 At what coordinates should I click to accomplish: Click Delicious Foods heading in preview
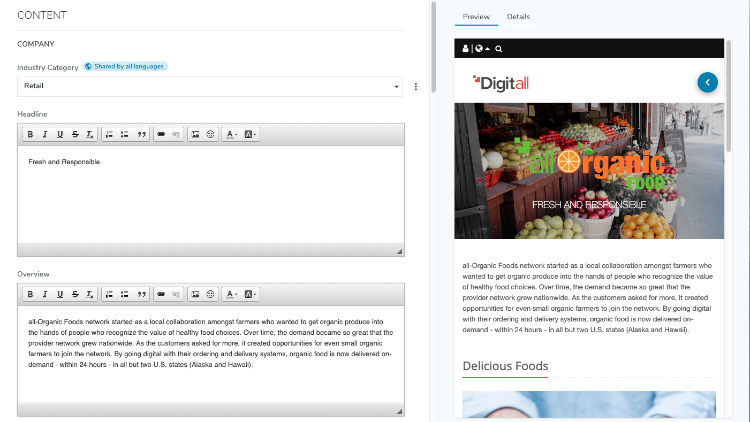[x=505, y=366]
